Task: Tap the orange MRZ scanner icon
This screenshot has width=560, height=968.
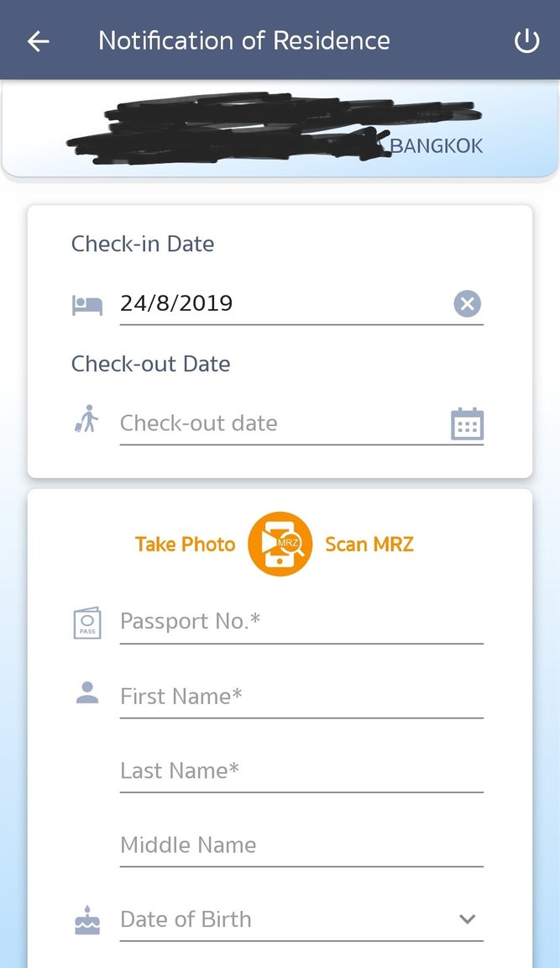Action: [x=280, y=544]
